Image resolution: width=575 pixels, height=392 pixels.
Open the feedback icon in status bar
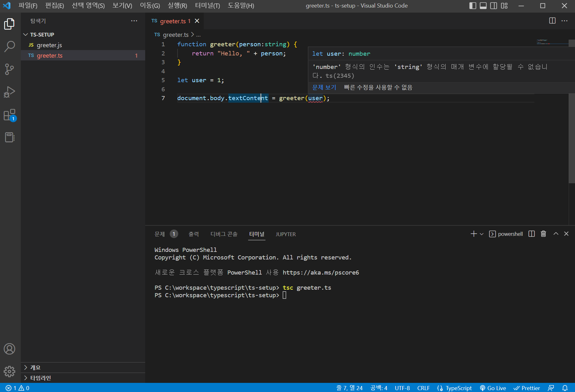click(x=551, y=388)
